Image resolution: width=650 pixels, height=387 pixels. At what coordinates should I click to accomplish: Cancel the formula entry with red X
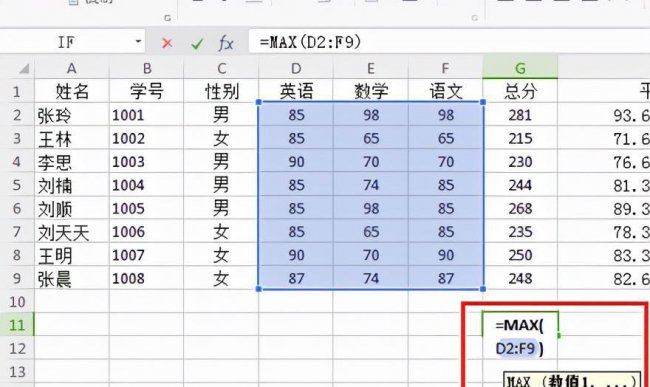click(167, 43)
